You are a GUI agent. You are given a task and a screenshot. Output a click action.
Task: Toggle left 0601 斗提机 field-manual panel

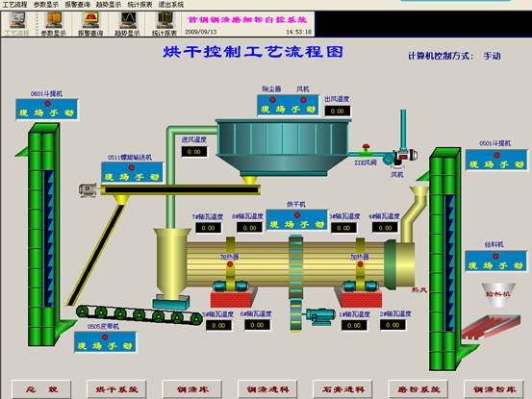pos(47,110)
